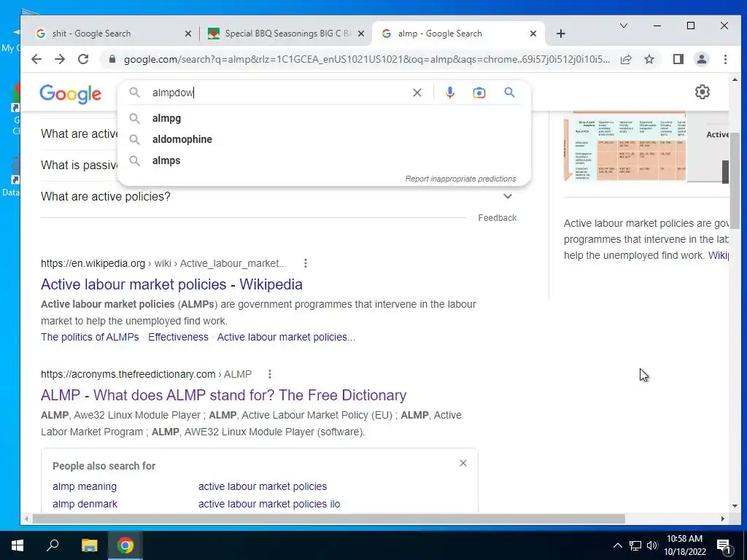Go to the Google logo homepage
Screen dimensions: 747x560
point(71,94)
